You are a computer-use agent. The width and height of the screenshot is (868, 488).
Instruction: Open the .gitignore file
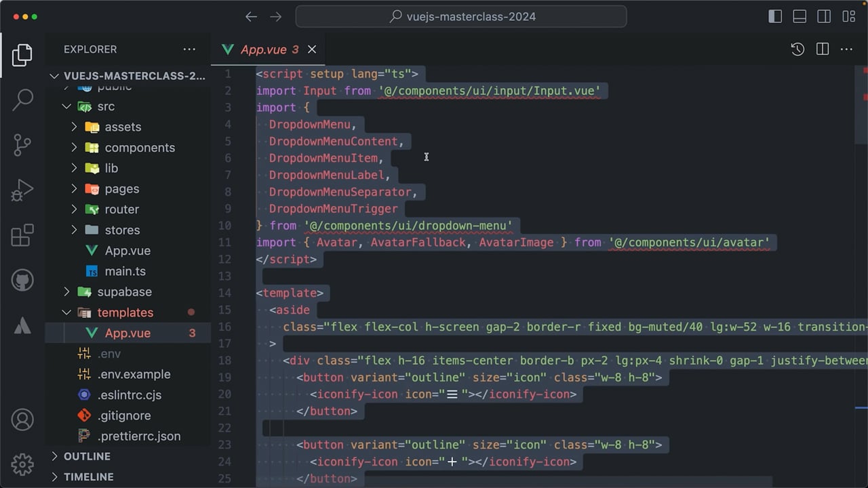pos(127,415)
